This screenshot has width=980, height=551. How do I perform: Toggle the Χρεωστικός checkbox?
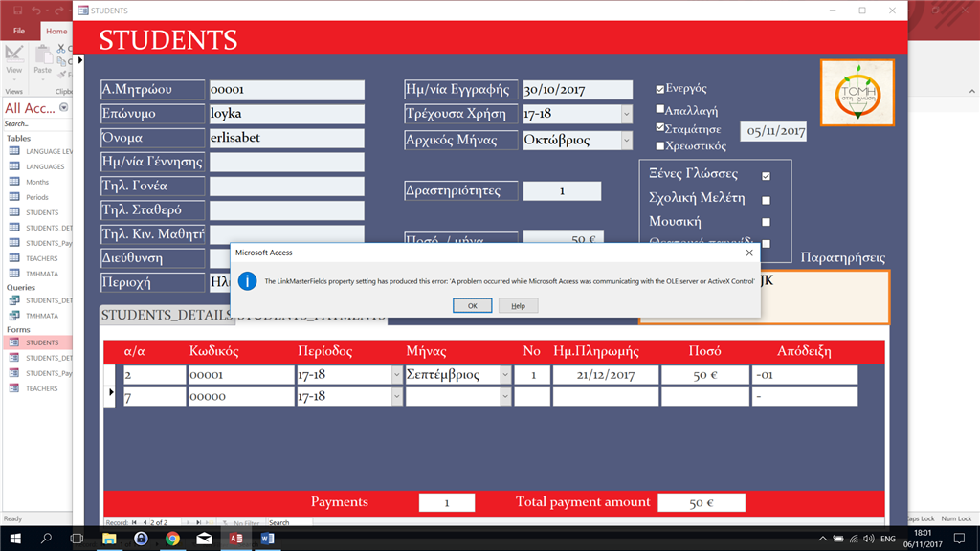(660, 146)
